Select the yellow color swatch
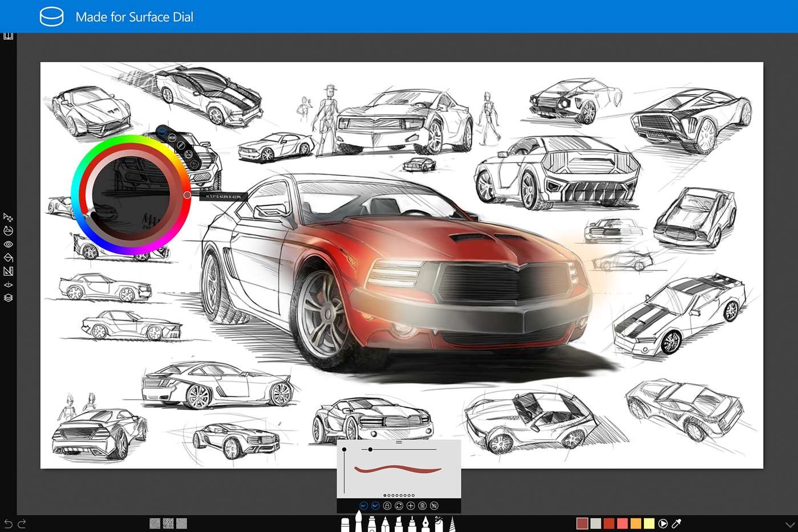The height and width of the screenshot is (532, 798). coord(649,522)
